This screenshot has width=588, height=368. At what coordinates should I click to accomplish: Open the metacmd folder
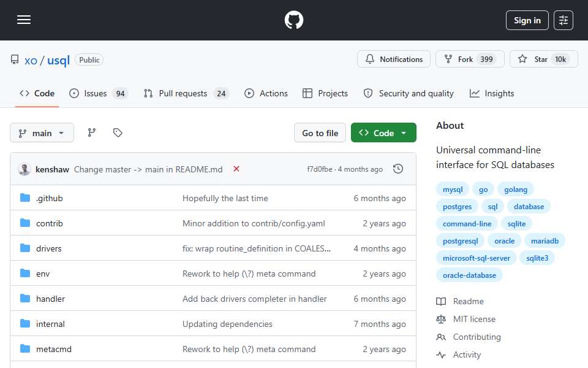pos(54,349)
